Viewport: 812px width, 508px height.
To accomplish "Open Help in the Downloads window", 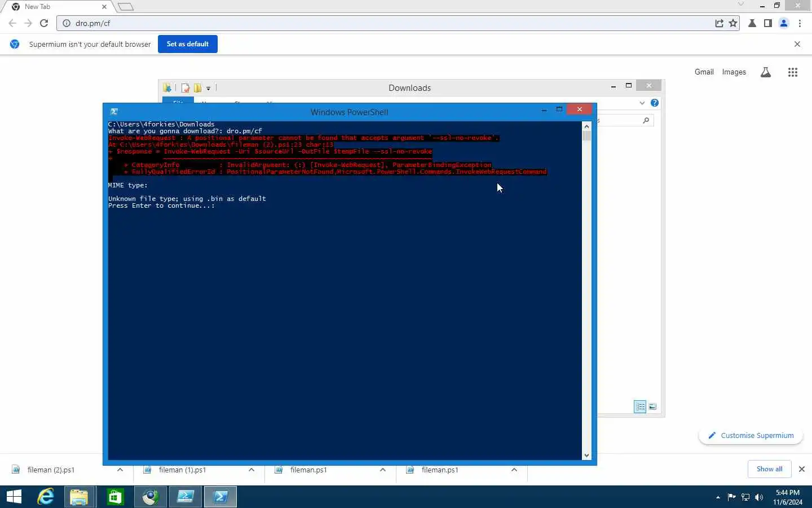I will [x=655, y=103].
